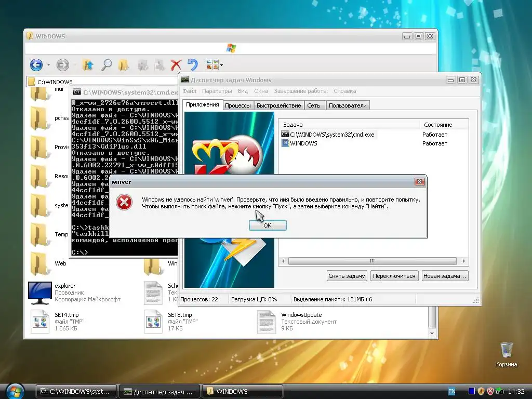Screen dimensions: 532x399
Task: Click the Start orb on the taskbar
Action: coord(15,392)
